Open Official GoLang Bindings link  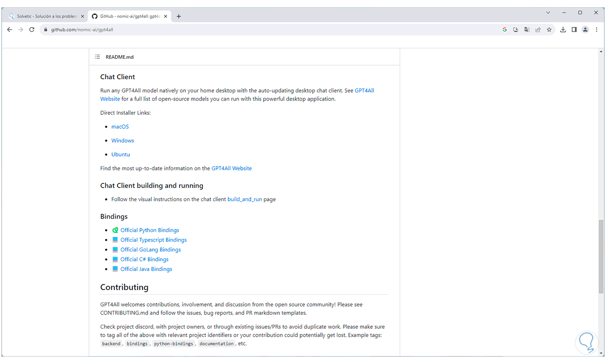(151, 250)
